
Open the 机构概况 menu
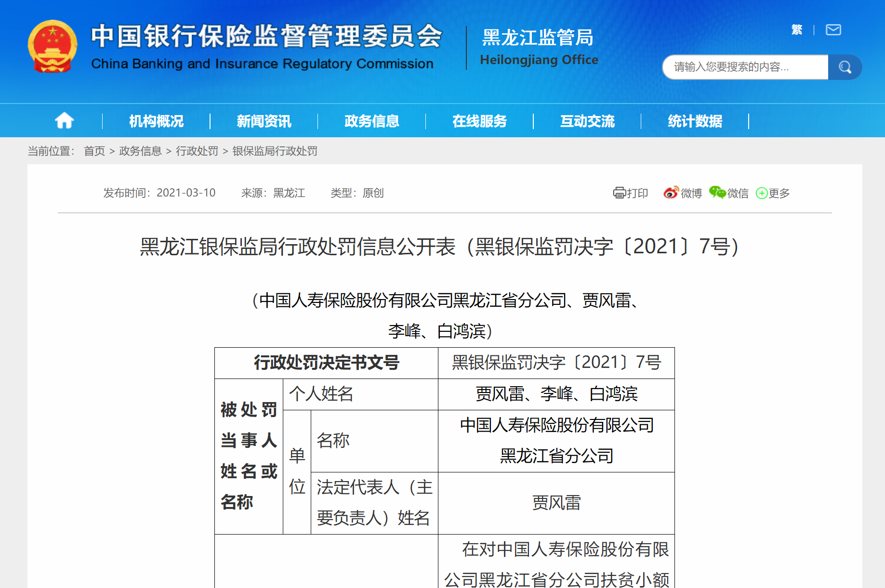[x=157, y=121]
